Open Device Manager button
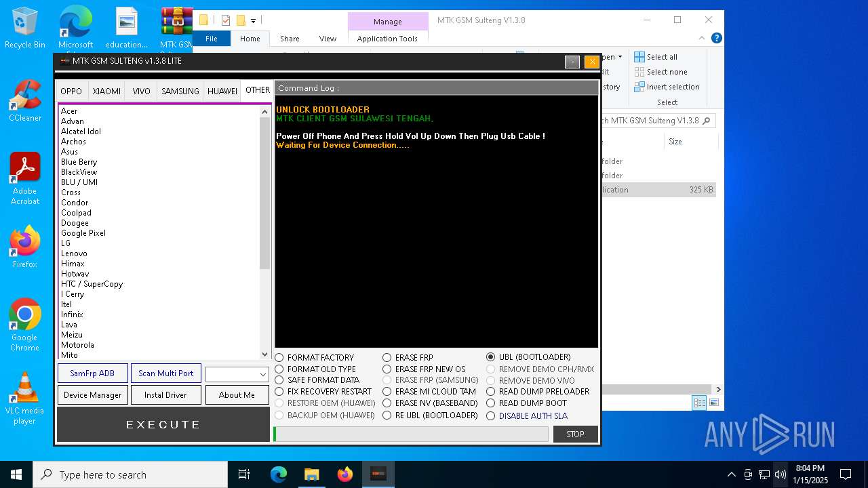 click(92, 395)
